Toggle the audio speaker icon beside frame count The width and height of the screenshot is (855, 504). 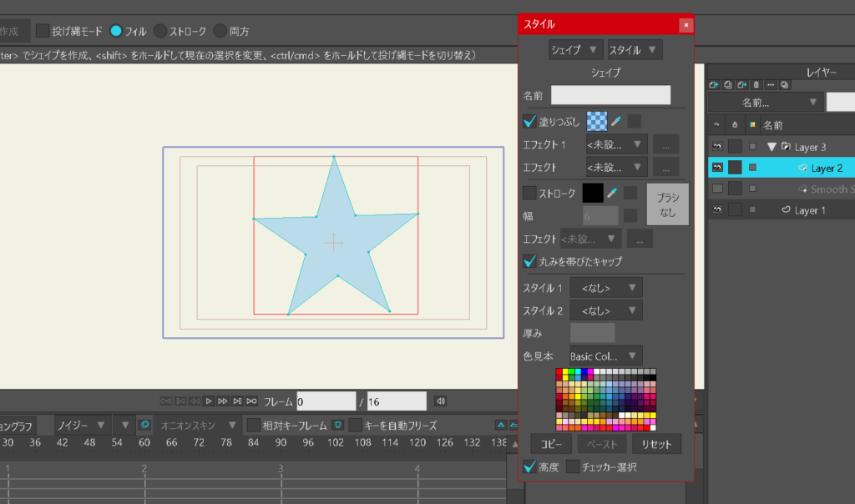pos(440,401)
